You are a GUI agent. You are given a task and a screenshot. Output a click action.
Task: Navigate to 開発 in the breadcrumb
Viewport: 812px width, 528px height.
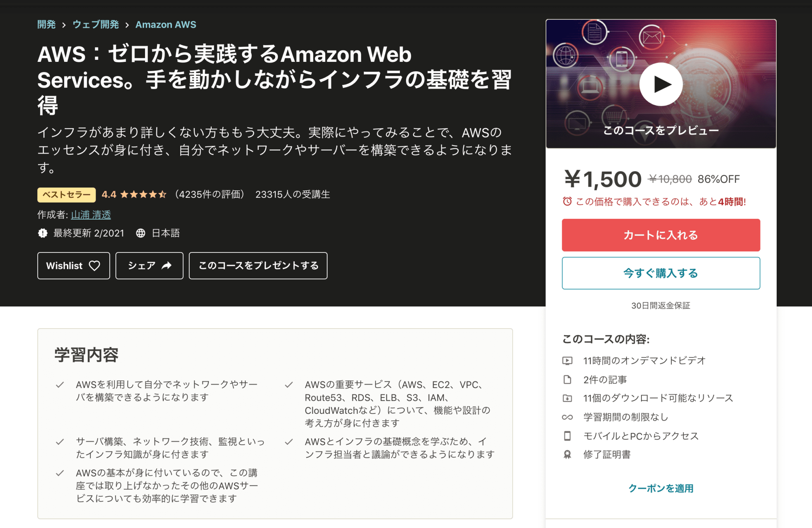pos(46,24)
